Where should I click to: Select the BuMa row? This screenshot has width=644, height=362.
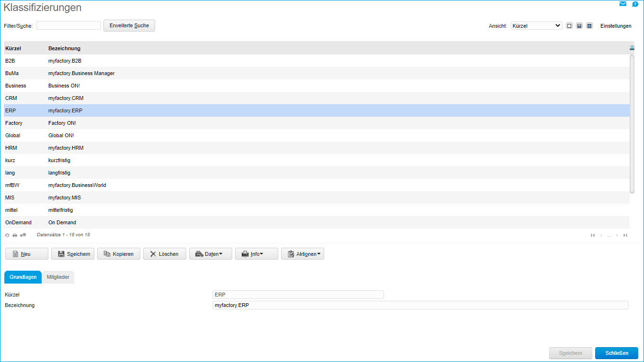316,73
